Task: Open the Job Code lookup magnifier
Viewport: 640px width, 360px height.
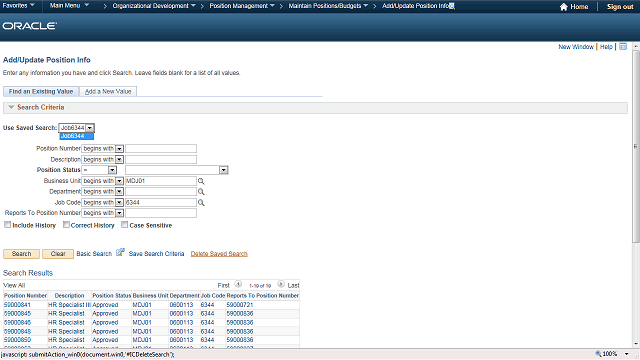Action: pyautogui.click(x=201, y=203)
